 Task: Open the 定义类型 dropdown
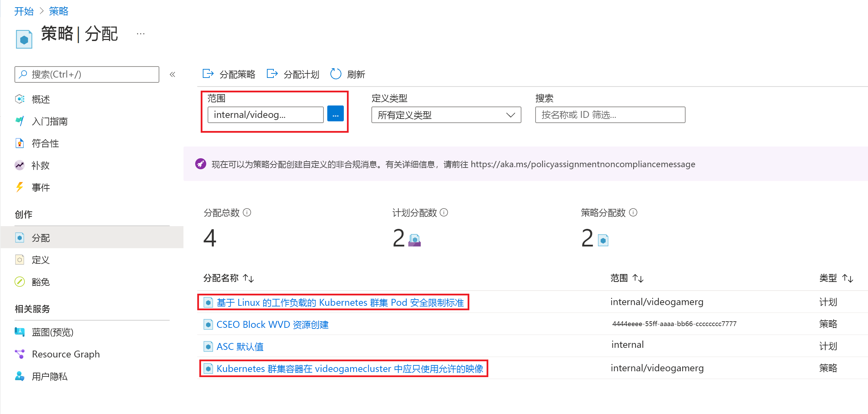click(x=446, y=115)
